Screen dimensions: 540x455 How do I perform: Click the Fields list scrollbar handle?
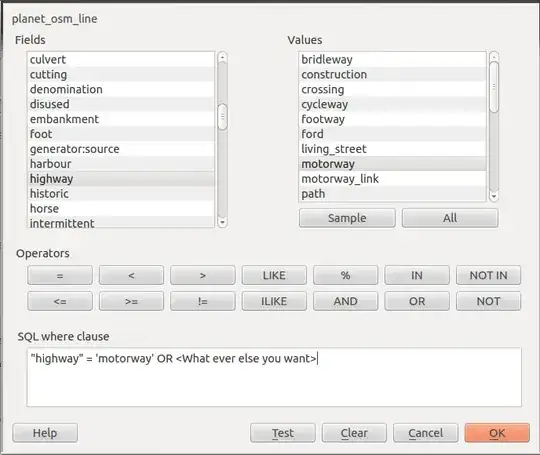tap(222, 117)
